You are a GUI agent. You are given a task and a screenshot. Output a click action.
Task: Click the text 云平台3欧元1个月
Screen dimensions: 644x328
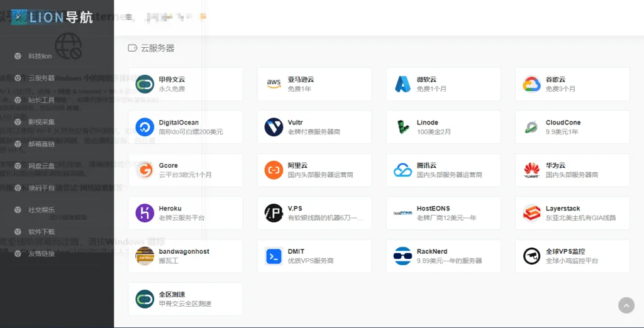186,175
